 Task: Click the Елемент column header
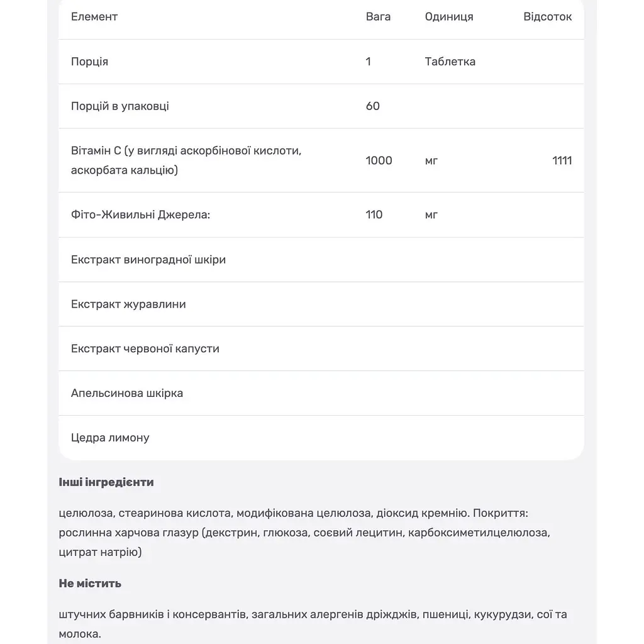click(94, 17)
